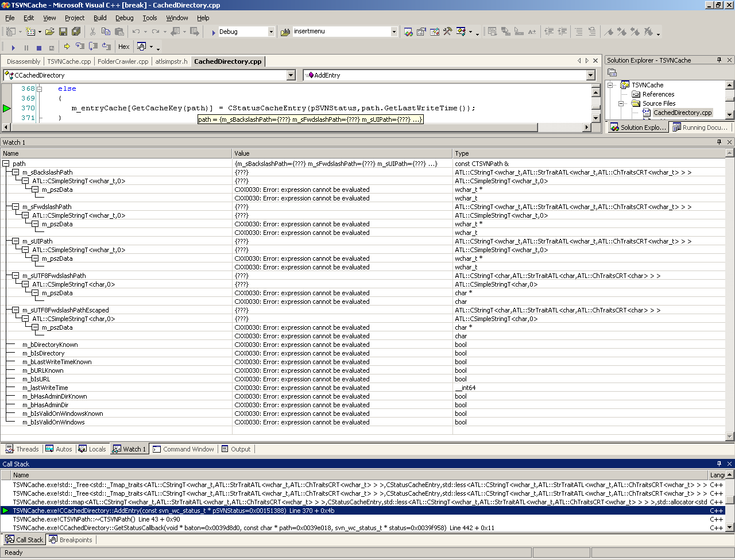The width and height of the screenshot is (735, 560).
Task: Click the Open File folder icon
Action: (x=50, y=32)
